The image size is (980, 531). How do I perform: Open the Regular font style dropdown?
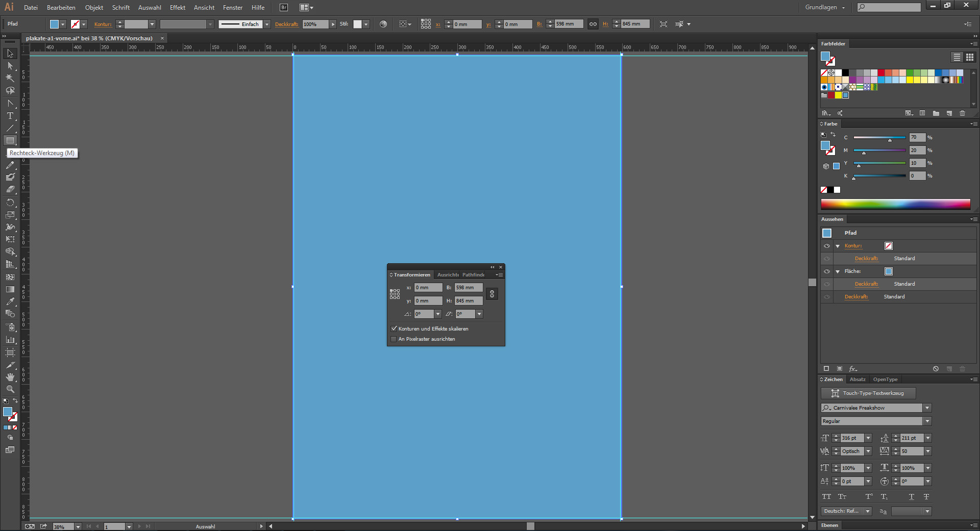pyautogui.click(x=927, y=421)
